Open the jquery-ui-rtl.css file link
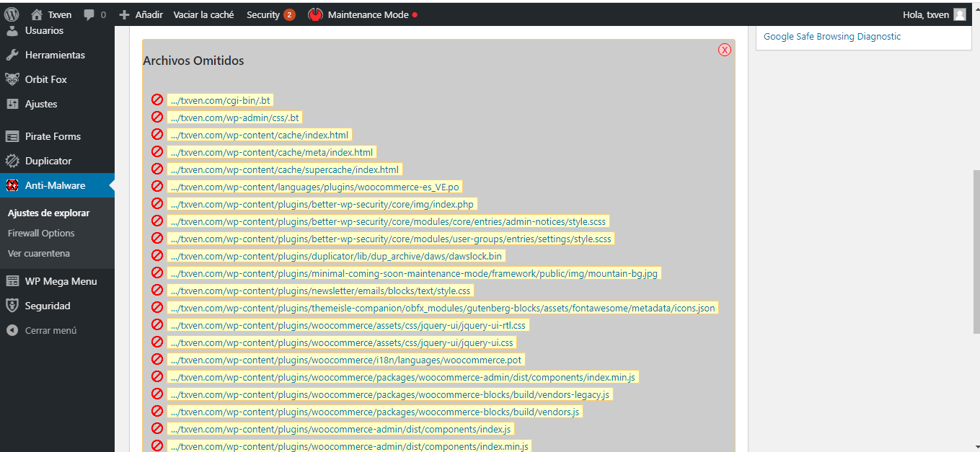This screenshot has height=452, width=980. [348, 325]
